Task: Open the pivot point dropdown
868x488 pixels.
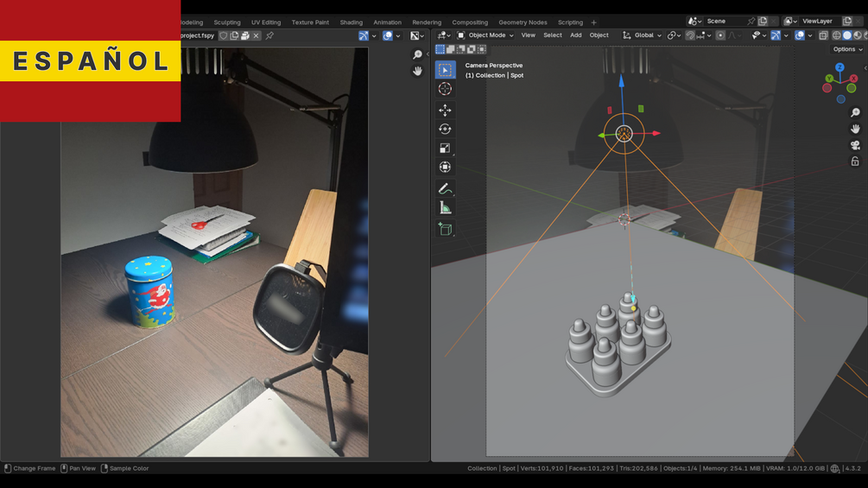Action: pos(674,35)
